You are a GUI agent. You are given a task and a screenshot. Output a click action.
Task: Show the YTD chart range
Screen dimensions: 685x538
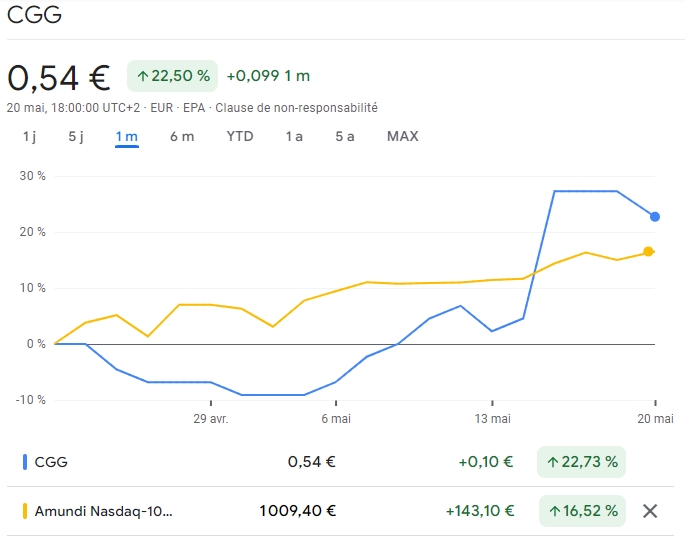click(240, 136)
